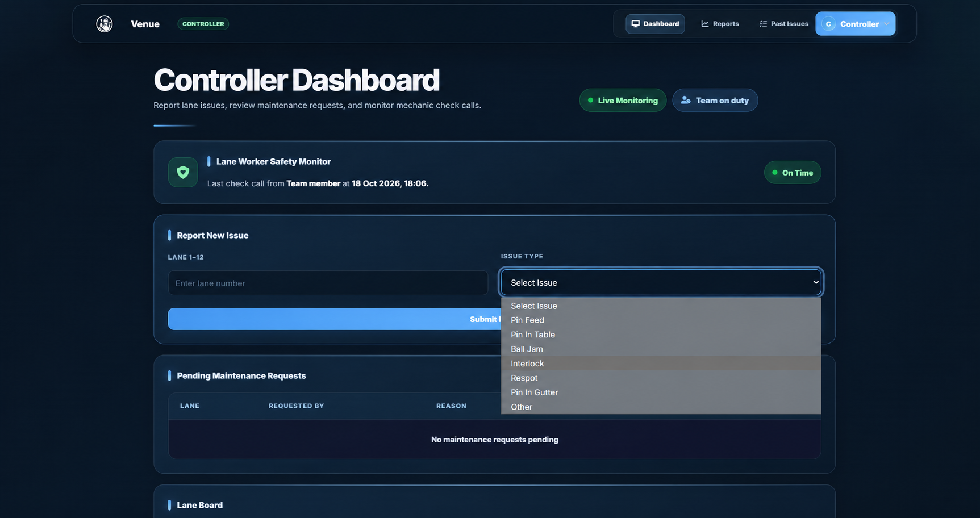This screenshot has width=980, height=518.
Task: Click the Pending Maintenance Requests heading
Action: tap(241, 375)
